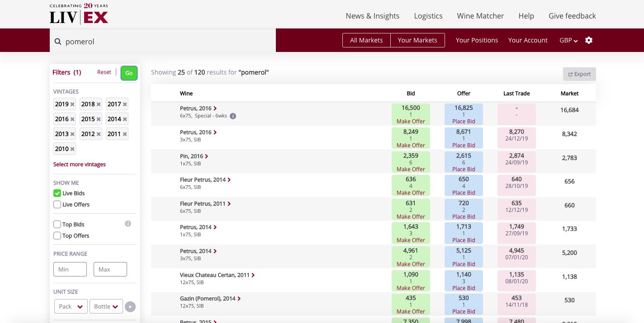Viewport: 644px width, 323px height.
Task: Open the Bottle unit size dropdown
Action: coord(106,306)
